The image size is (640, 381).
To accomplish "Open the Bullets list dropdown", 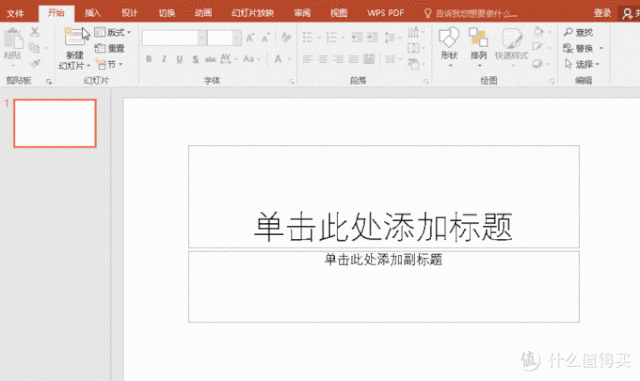I will [319, 38].
